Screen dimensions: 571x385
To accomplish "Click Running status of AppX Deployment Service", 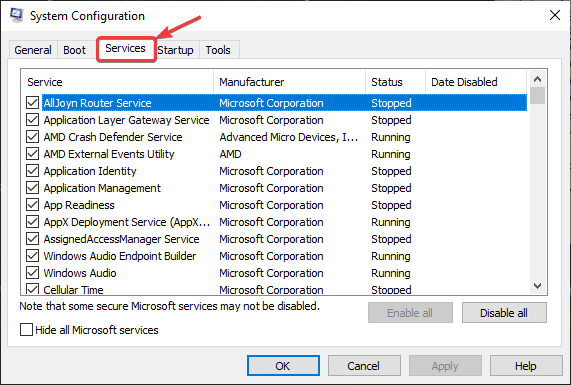I will 391,222.
